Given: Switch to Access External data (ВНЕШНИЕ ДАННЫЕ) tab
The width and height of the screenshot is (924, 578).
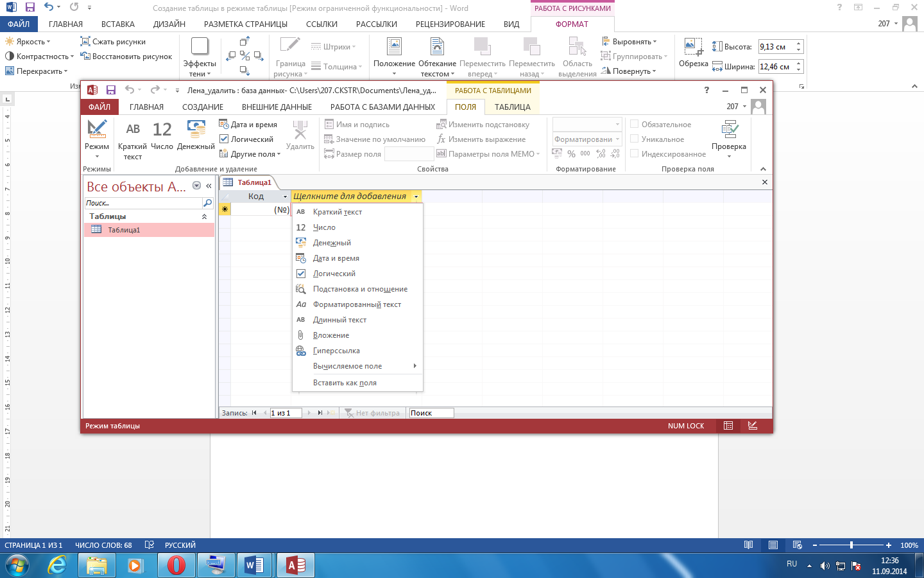Looking at the screenshot, I should 277,107.
